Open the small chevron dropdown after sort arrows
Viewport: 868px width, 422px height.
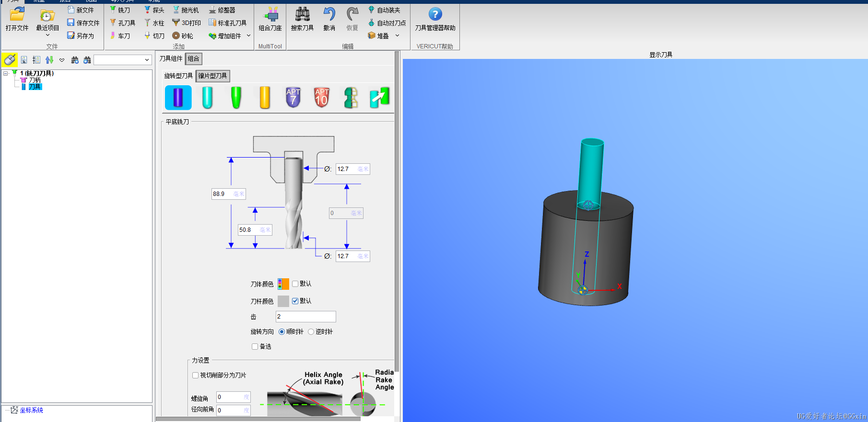[x=62, y=60]
